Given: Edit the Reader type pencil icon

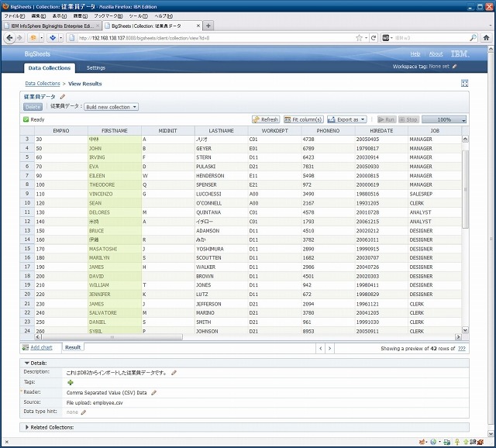Looking at the screenshot, I should click(153, 393).
